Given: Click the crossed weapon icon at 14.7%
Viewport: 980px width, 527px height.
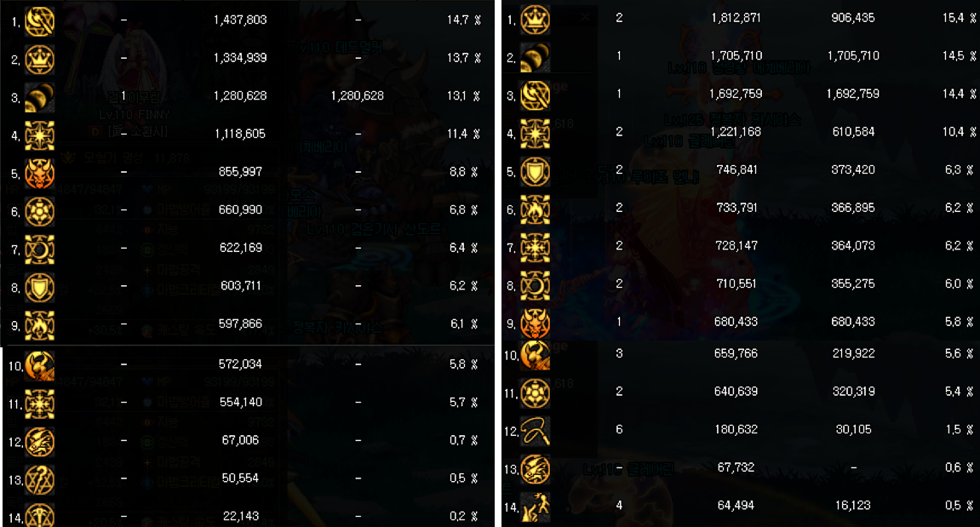Looking at the screenshot, I should coord(39,21).
